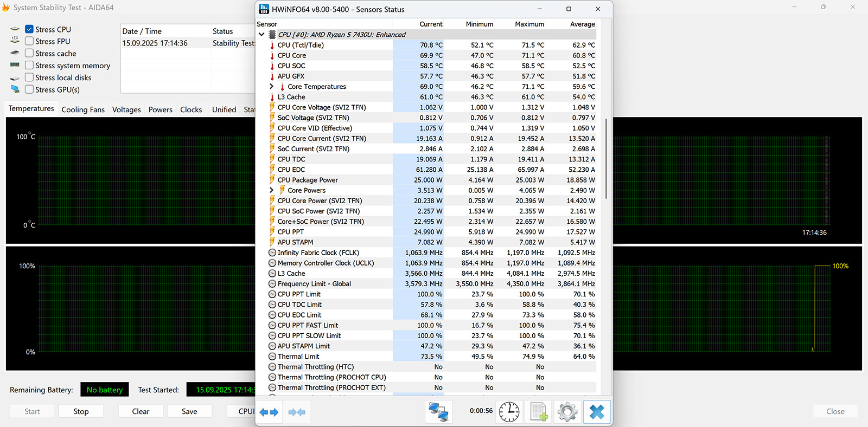Click the circle icon beside Frequency Limit - Global

272,284
